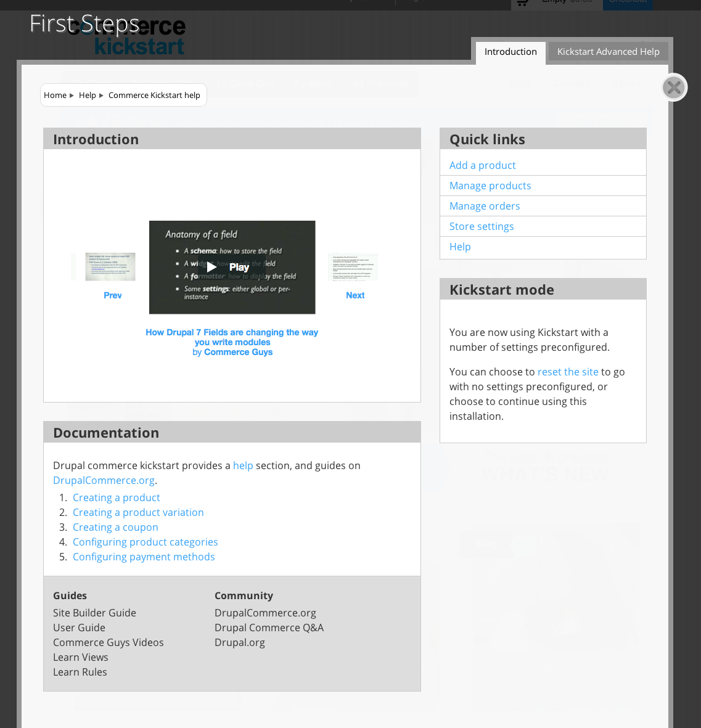Visit the Commerce Guys author link

[238, 352]
